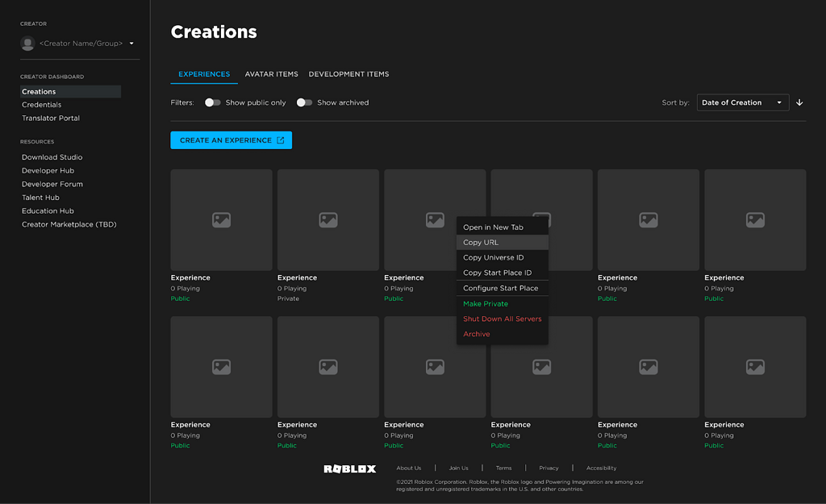
Task: Click the sort direction arrow icon
Action: coord(799,102)
